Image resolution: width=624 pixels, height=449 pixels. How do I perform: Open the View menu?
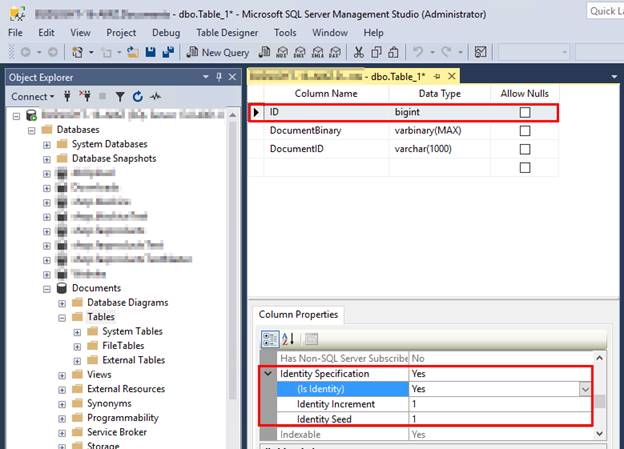click(80, 33)
